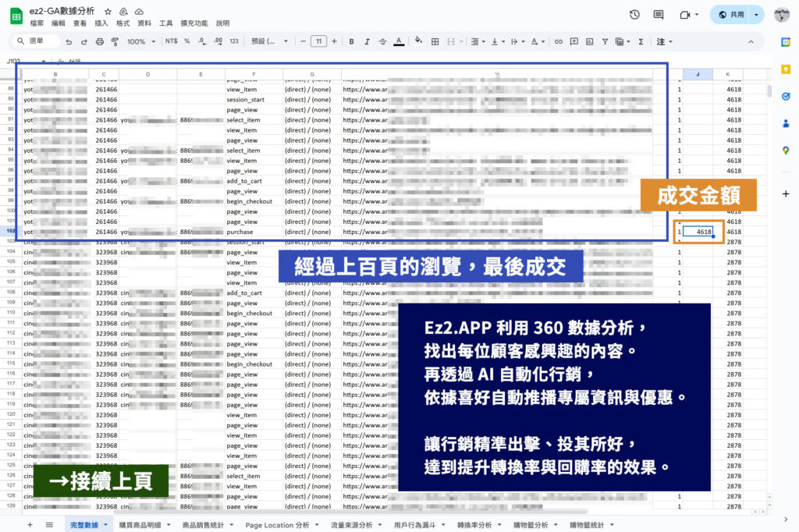Screen dimensions: 799x532
Task: Open the zoom 100% dropdown
Action: pos(140,42)
